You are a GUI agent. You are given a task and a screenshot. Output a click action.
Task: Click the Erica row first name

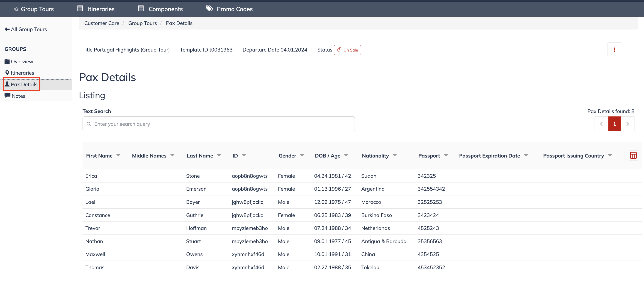[x=91, y=176]
